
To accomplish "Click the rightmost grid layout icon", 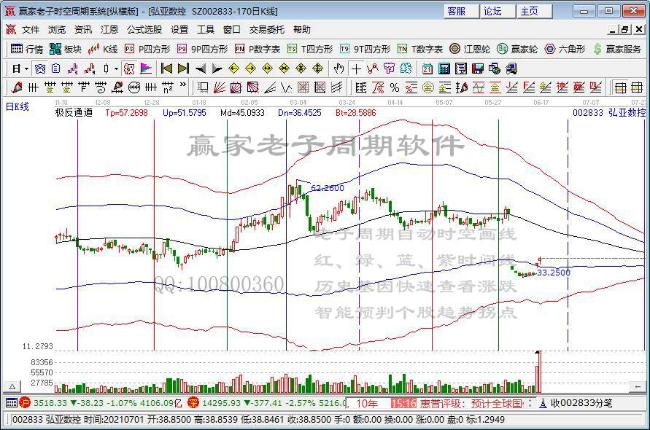I will pos(637,87).
